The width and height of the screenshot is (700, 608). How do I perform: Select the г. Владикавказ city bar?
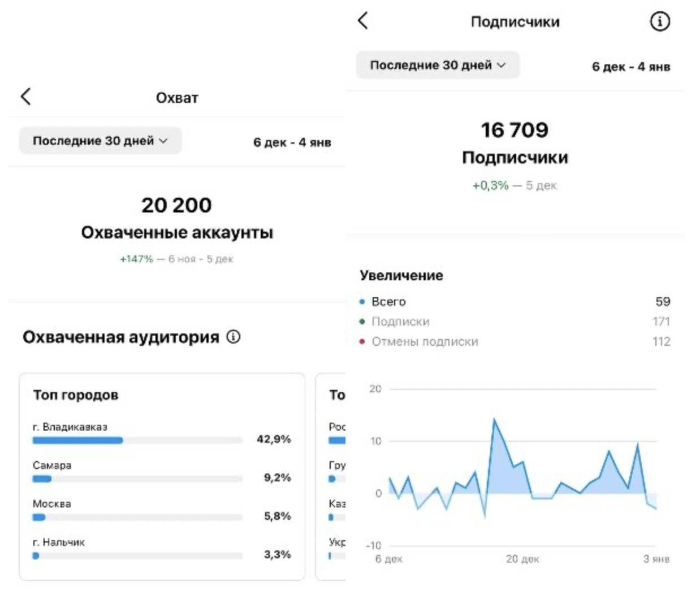(x=78, y=440)
